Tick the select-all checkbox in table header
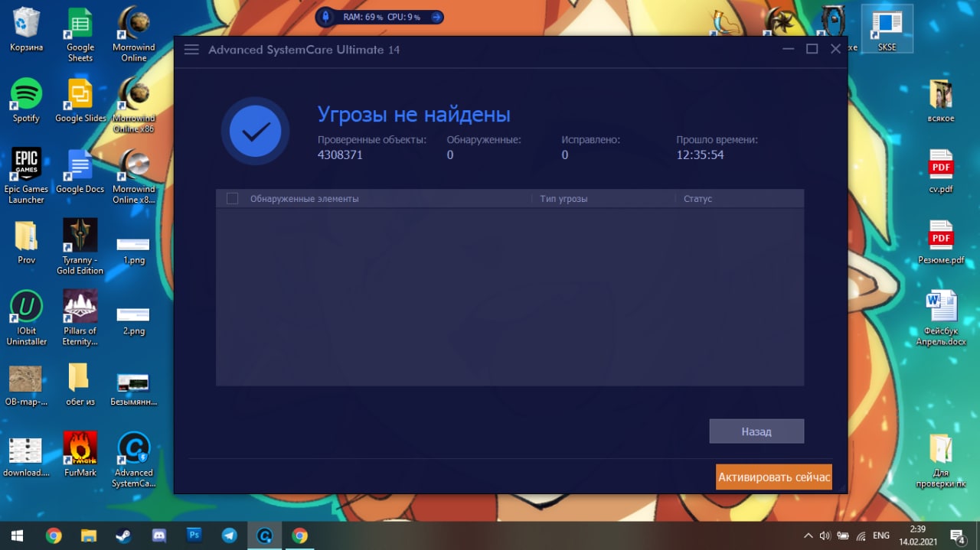 233,199
